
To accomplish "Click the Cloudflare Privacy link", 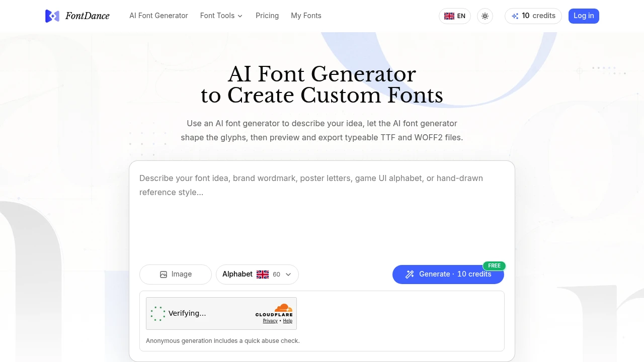I will point(270,321).
